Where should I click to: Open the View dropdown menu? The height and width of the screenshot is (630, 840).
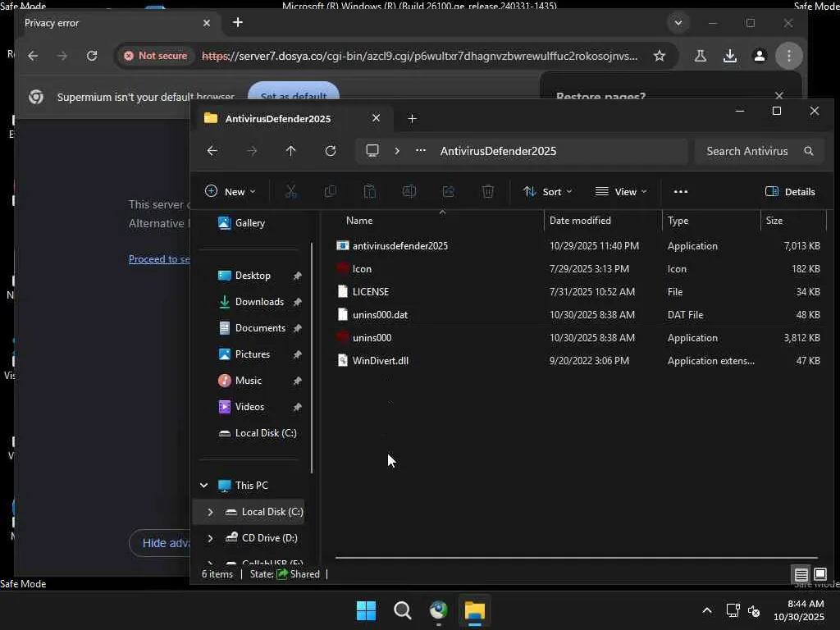pos(621,192)
